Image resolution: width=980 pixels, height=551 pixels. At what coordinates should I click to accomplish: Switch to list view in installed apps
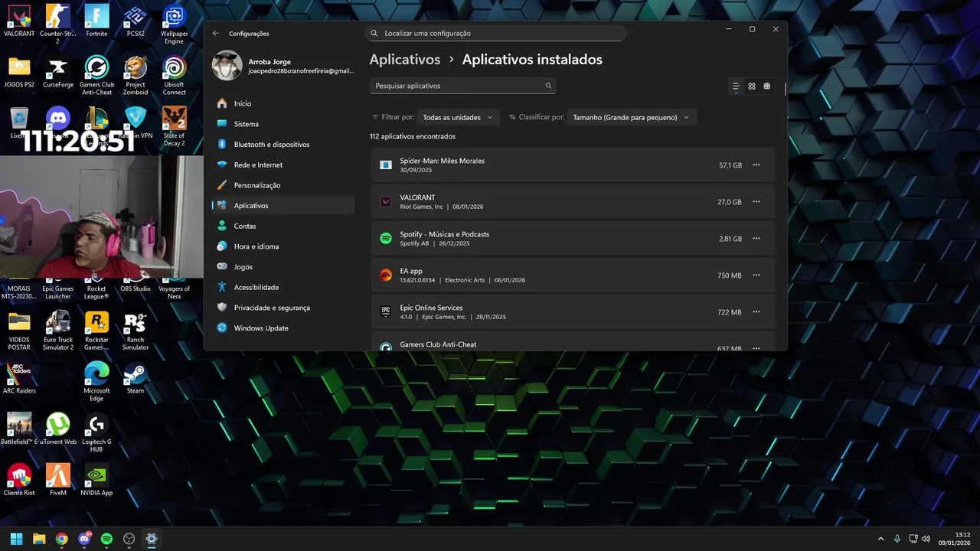point(736,86)
